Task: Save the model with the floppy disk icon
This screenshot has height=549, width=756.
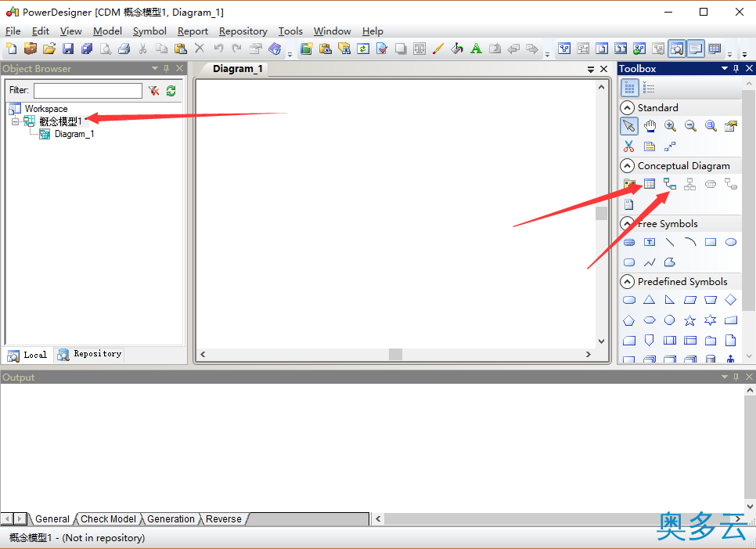Action: coord(68,49)
